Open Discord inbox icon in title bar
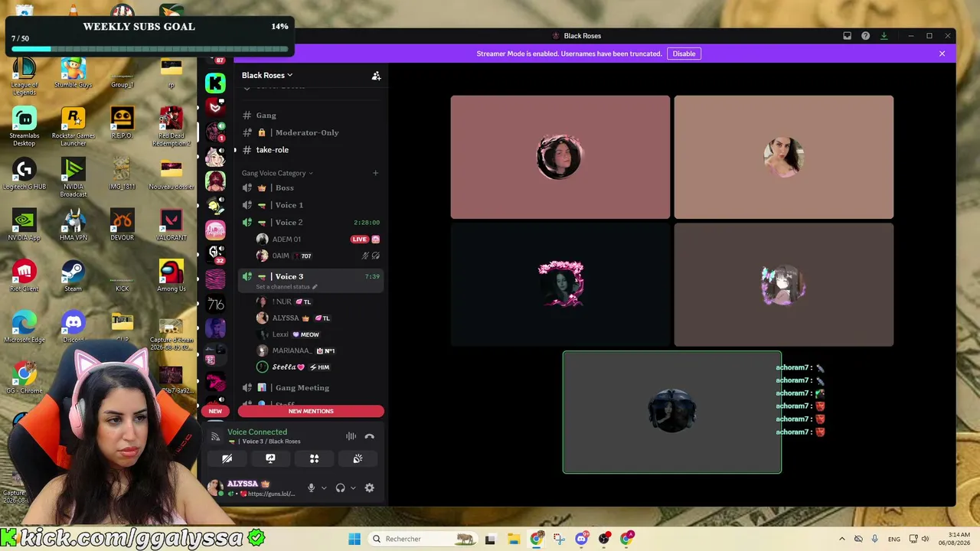 pos(847,36)
